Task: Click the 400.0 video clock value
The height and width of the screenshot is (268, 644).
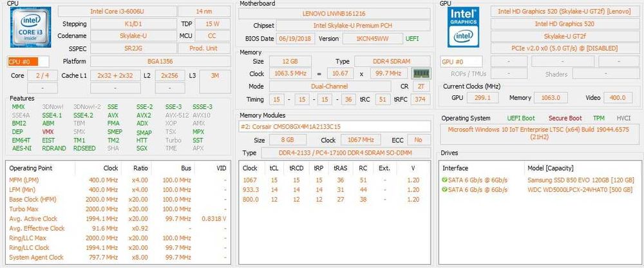Action: (618, 97)
